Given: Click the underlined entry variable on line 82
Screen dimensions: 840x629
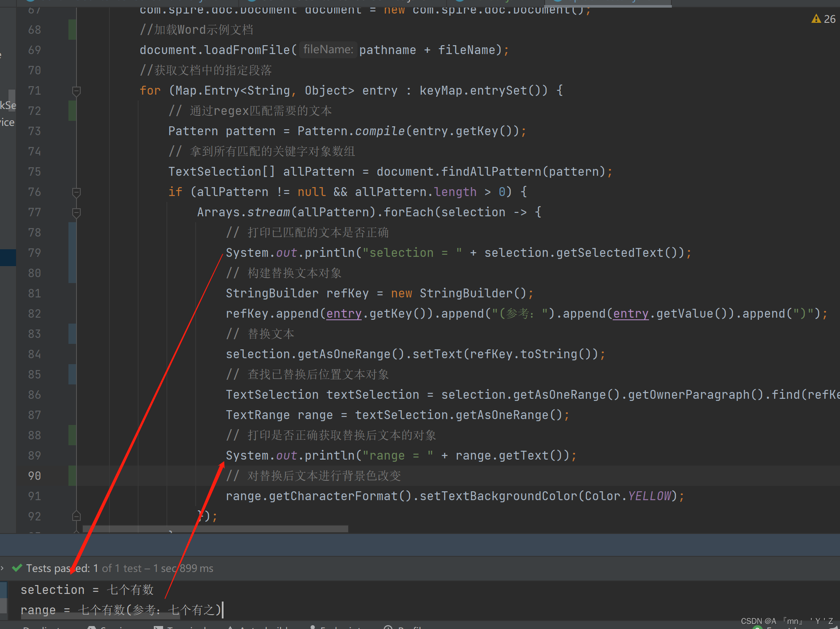Looking at the screenshot, I should (344, 313).
